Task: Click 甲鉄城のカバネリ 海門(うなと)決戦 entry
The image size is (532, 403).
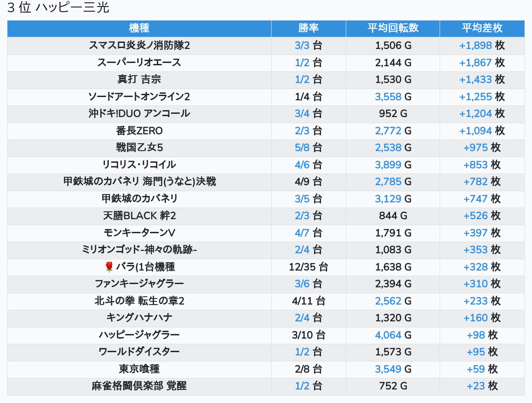Action: [x=140, y=181]
